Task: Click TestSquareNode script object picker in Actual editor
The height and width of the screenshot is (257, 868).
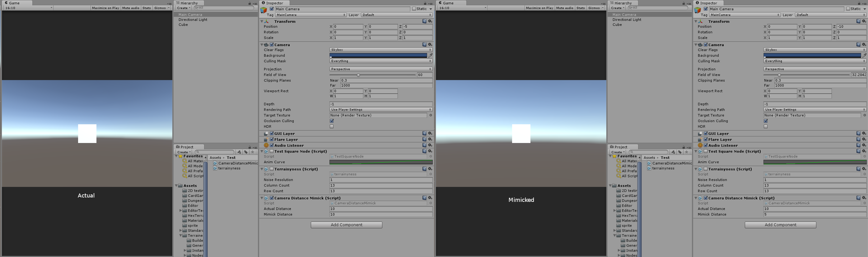Action: (x=431, y=156)
